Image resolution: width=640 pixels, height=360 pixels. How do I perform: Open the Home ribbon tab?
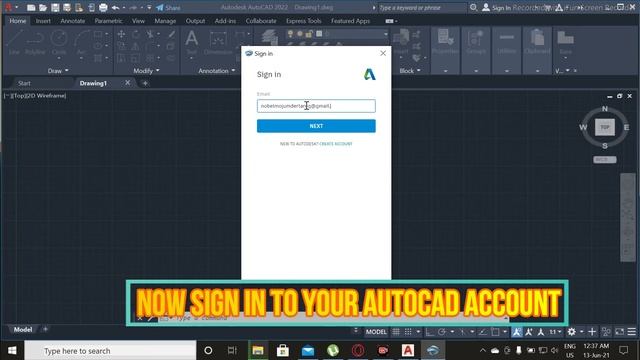[x=18, y=21]
